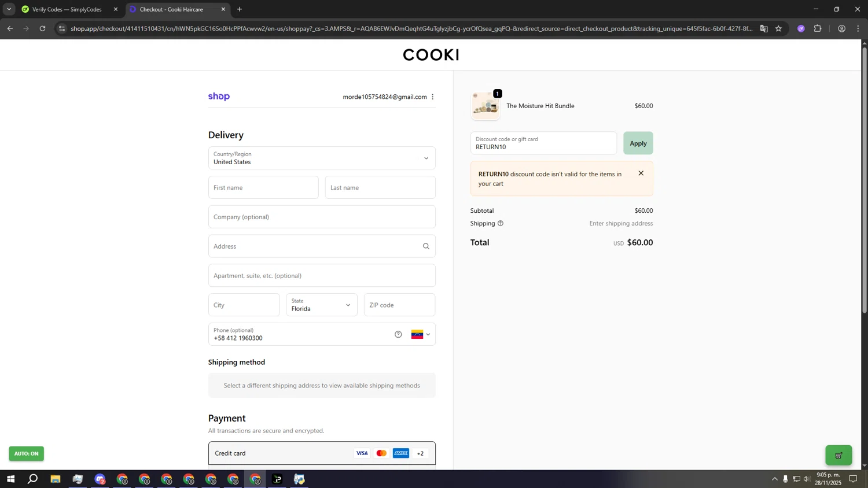Bookmark this page with the star icon
Screen dimensions: 868x488
click(x=778, y=28)
